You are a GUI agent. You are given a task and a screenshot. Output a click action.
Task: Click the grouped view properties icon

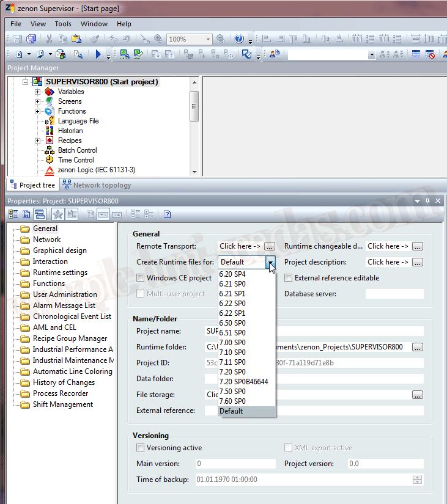(13, 214)
